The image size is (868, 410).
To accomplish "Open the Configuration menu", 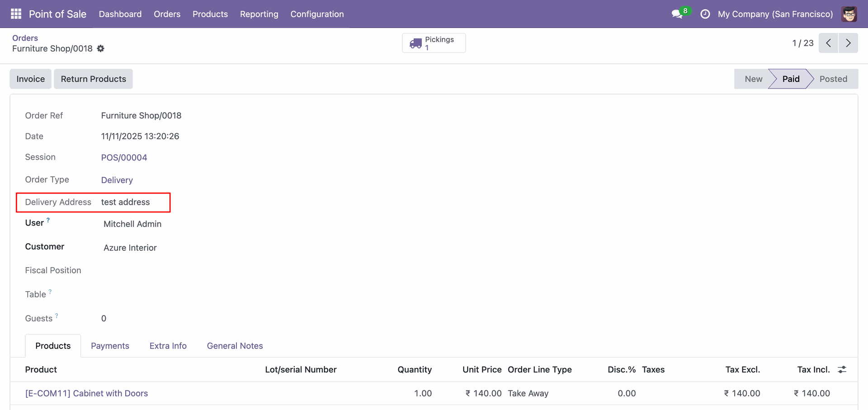I will pyautogui.click(x=317, y=14).
